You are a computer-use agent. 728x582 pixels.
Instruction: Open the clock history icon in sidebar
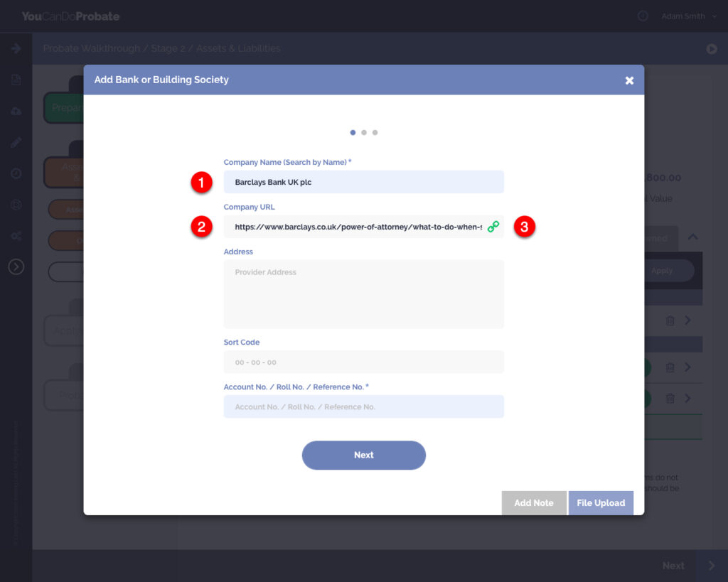coord(16,173)
